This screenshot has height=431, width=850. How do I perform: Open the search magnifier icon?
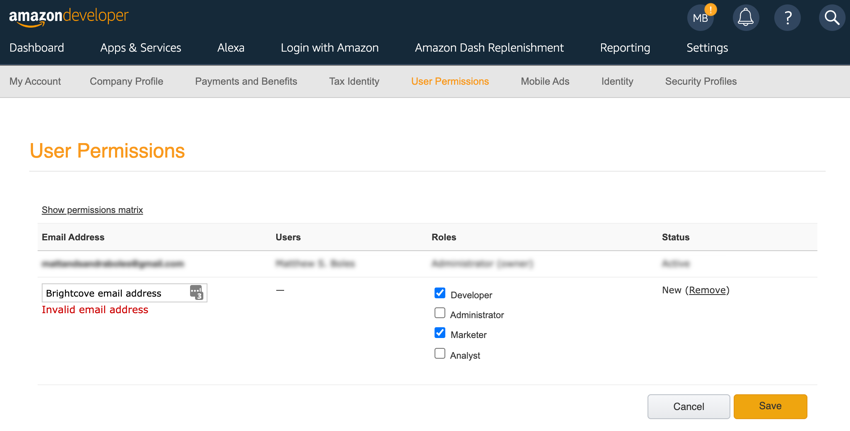coord(831,18)
